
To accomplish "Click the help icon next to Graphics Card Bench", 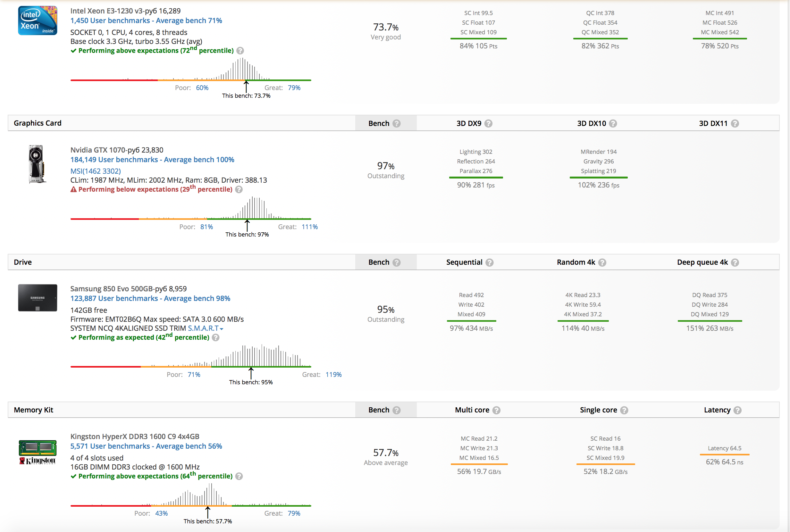I will point(396,123).
